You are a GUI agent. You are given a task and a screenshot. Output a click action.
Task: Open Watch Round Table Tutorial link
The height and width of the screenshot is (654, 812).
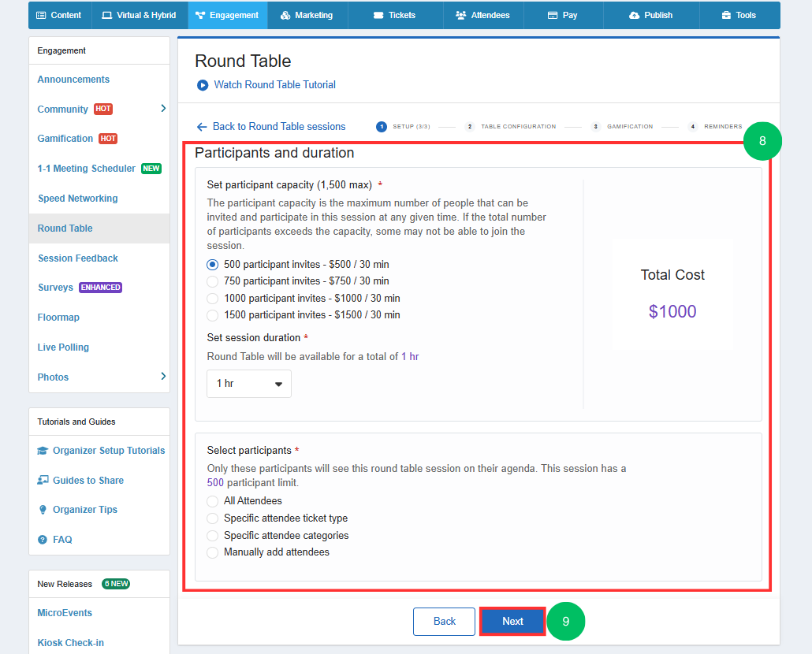point(274,85)
